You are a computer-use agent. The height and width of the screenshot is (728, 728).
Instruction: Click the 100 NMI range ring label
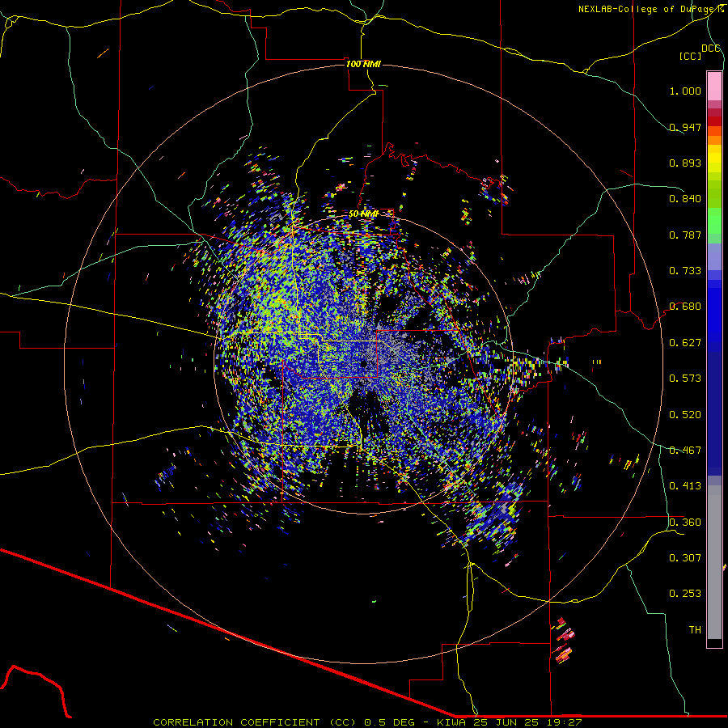363,64
